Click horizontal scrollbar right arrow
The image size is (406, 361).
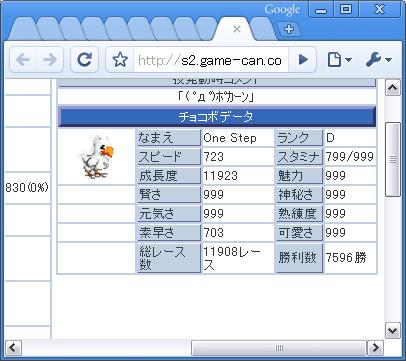pyautogui.click(x=375, y=348)
